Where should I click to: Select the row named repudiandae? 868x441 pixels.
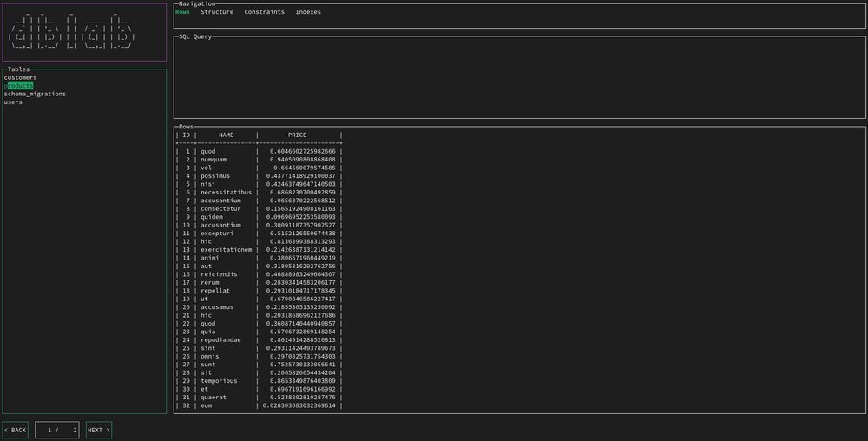tap(259, 340)
